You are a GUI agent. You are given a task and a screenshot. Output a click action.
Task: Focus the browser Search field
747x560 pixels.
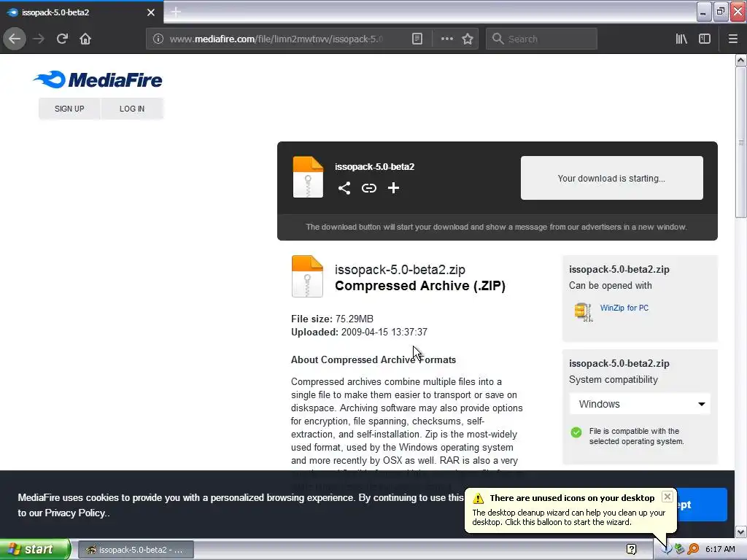542,39
